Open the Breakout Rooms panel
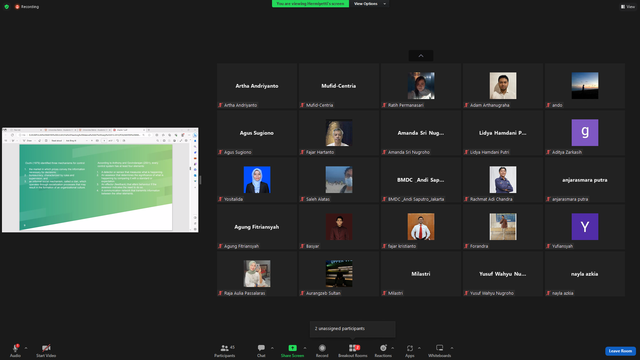Screen dimensions: 640x360 353,350
